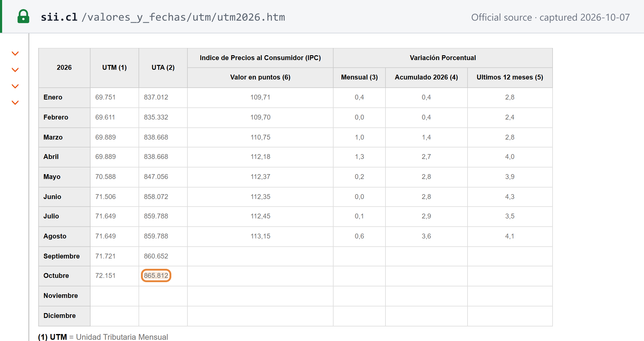644x341 pixels.
Task: Click the UTA (2) column header
Action: tap(163, 67)
